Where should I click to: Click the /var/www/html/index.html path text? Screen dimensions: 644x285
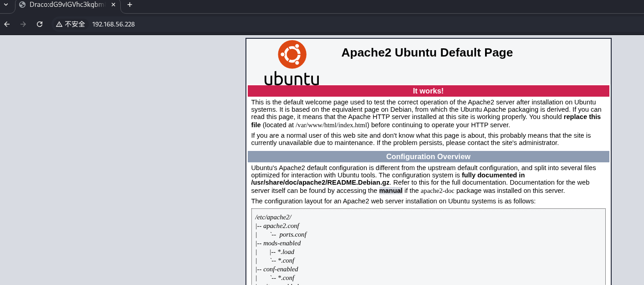pyautogui.click(x=332, y=125)
